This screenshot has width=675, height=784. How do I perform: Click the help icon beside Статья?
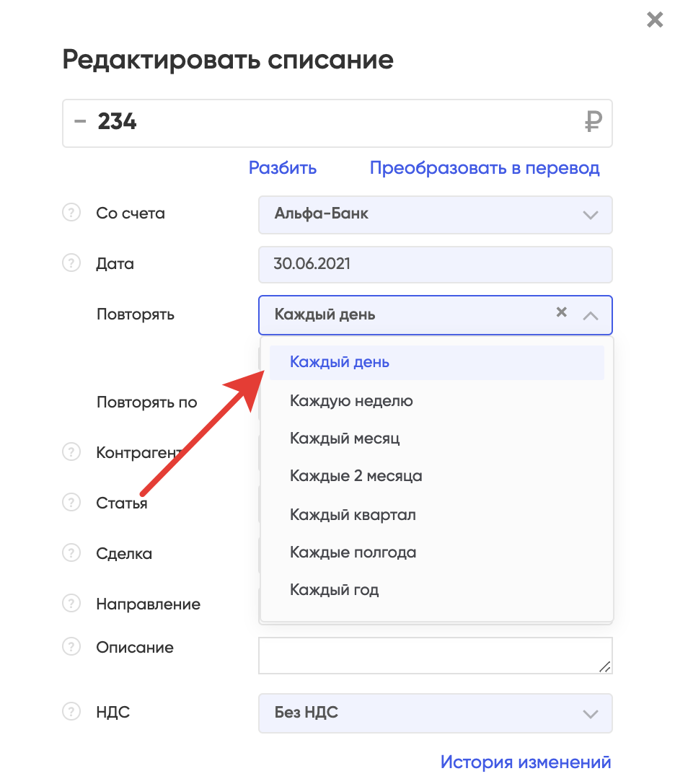(x=71, y=502)
